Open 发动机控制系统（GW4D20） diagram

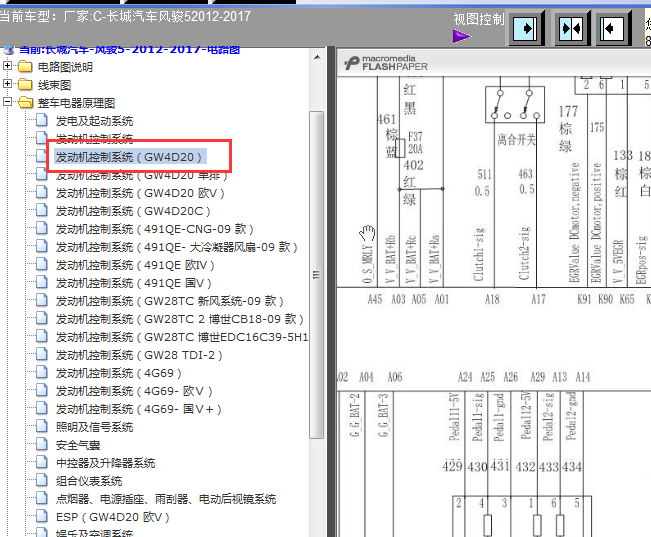pyautogui.click(x=130, y=157)
